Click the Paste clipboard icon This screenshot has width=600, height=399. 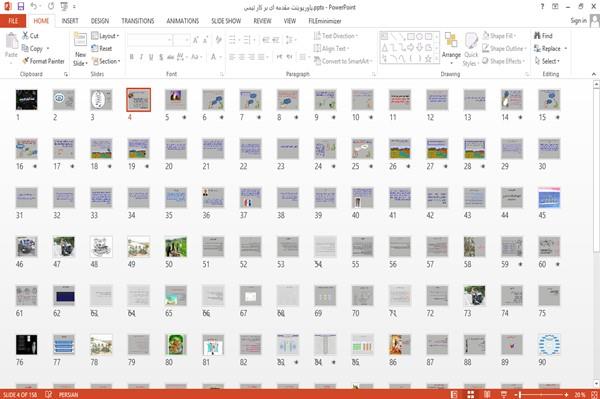pos(11,41)
